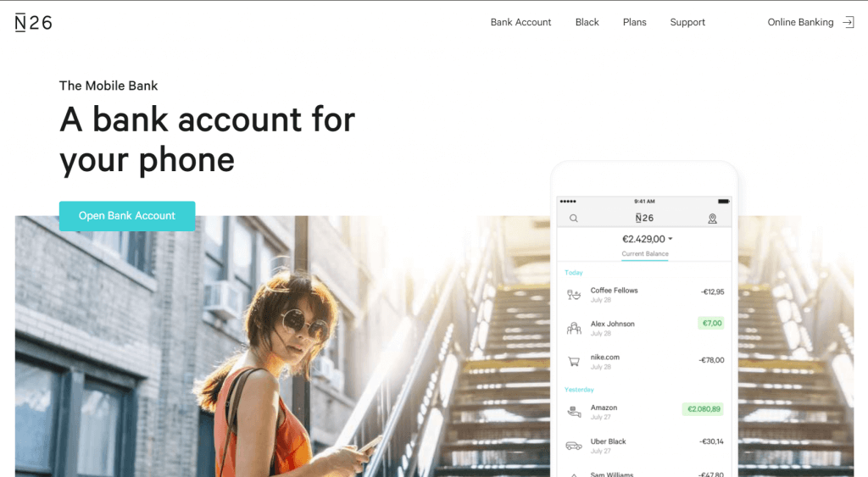Click the Amazon transaction hand icon
This screenshot has width=868, height=477.
coord(574,413)
